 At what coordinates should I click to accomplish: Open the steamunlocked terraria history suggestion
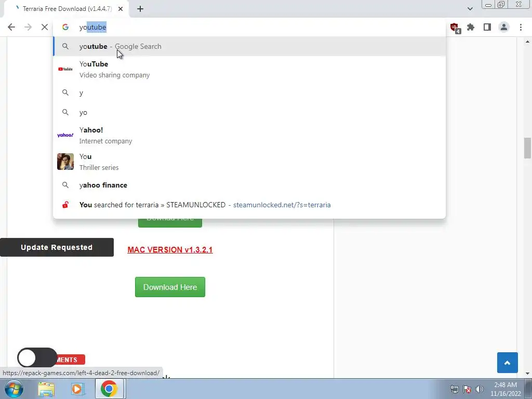coord(249,205)
